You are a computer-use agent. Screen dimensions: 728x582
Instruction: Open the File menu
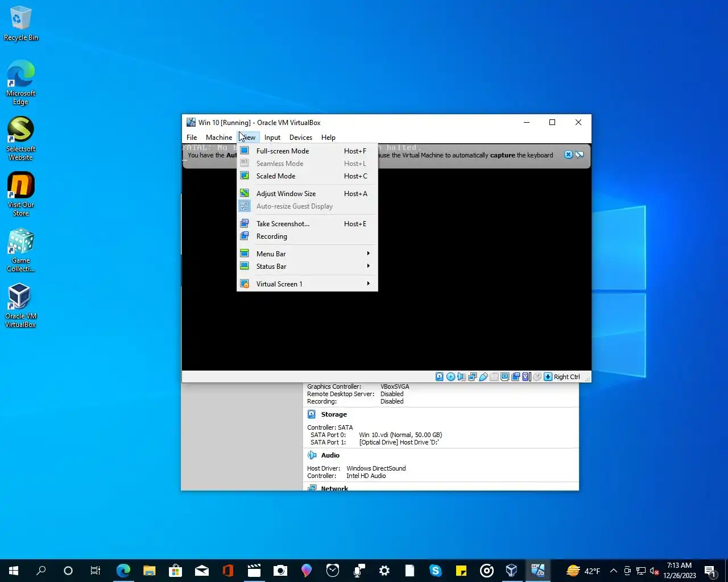tap(192, 138)
